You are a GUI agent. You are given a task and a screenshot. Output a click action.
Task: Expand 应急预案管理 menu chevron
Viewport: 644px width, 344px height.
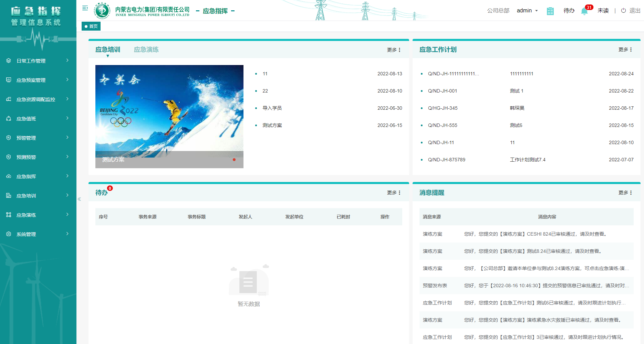coord(67,80)
